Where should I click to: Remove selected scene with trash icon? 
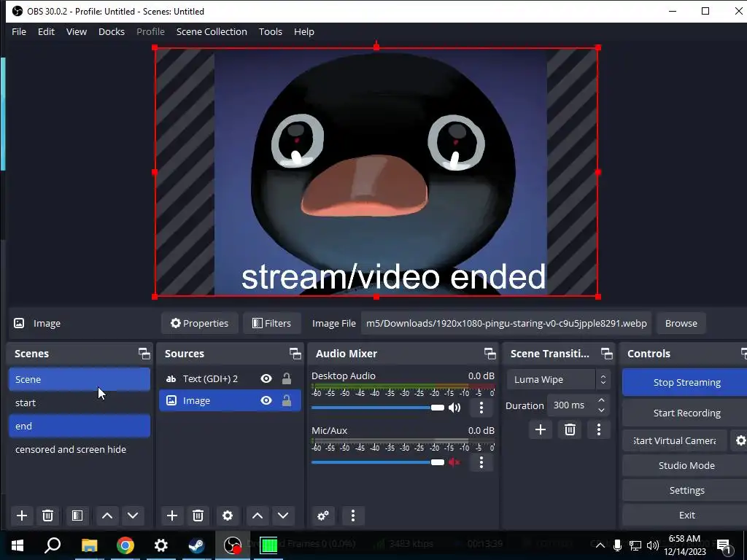(47, 516)
